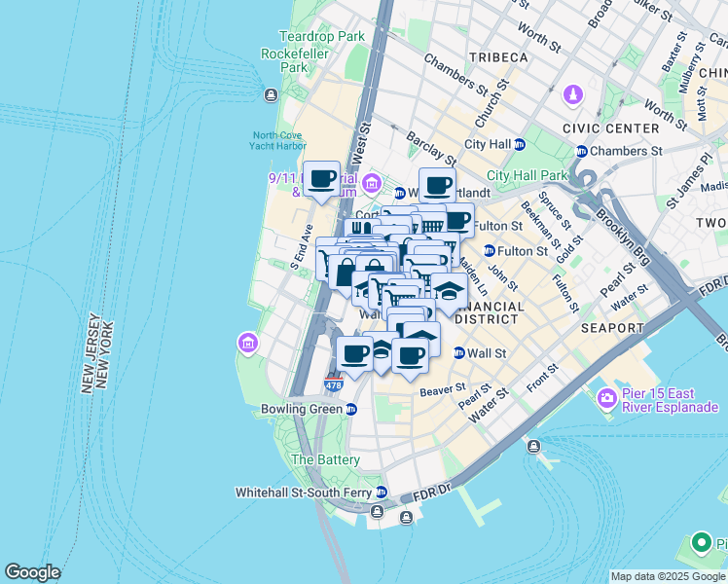Click the purple museum pin on the Hudson waterfront

tap(248, 344)
